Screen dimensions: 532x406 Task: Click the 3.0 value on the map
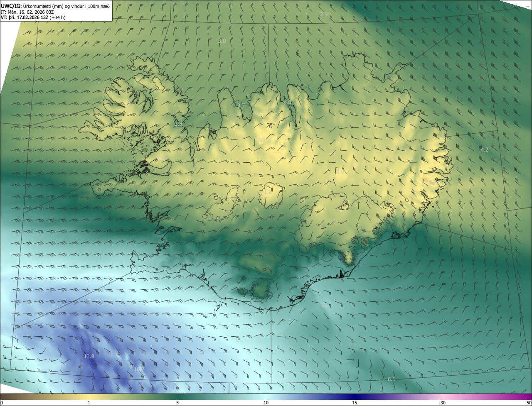point(222,41)
